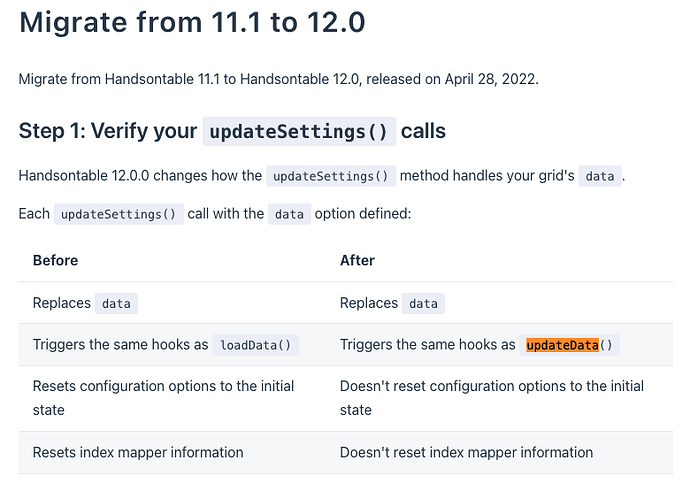Click "Replaces data" in the After column
Screen dimensions: 690x490
(392, 303)
